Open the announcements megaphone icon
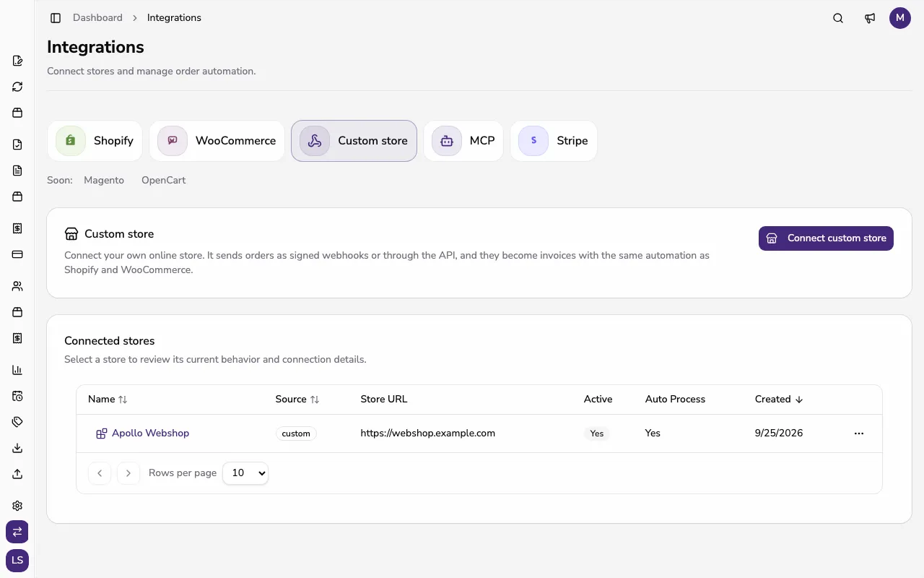924x578 pixels. coord(870,18)
